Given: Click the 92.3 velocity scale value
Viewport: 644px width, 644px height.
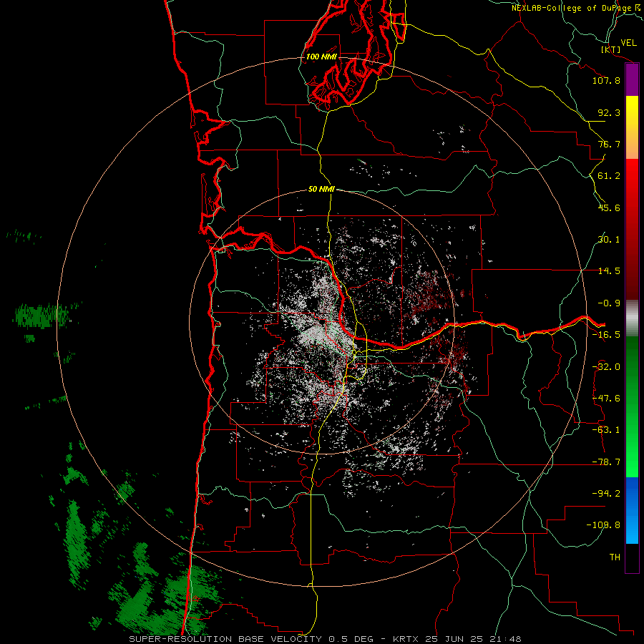Looking at the screenshot, I should click(609, 112).
